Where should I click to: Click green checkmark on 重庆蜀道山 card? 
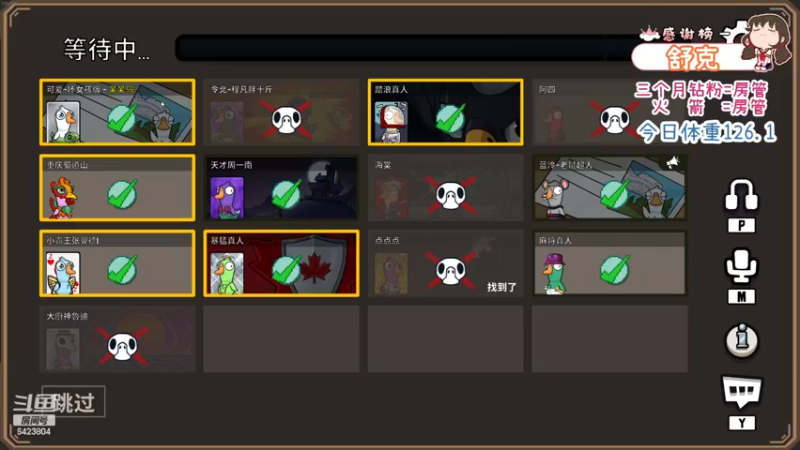[122, 194]
